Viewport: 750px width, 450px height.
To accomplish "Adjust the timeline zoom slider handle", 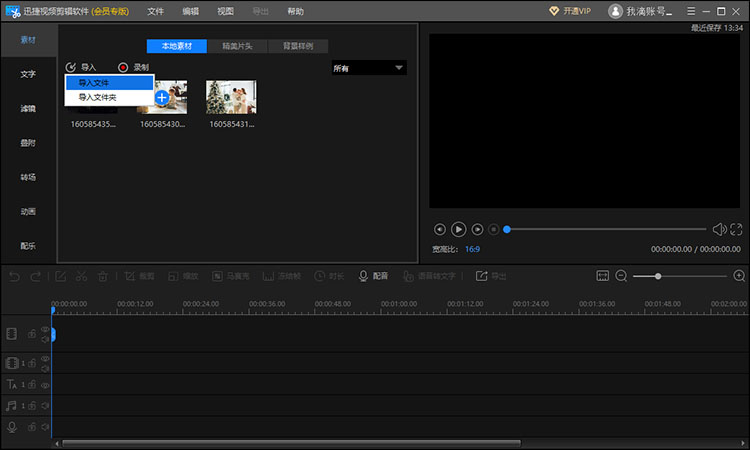I will tap(658, 276).
